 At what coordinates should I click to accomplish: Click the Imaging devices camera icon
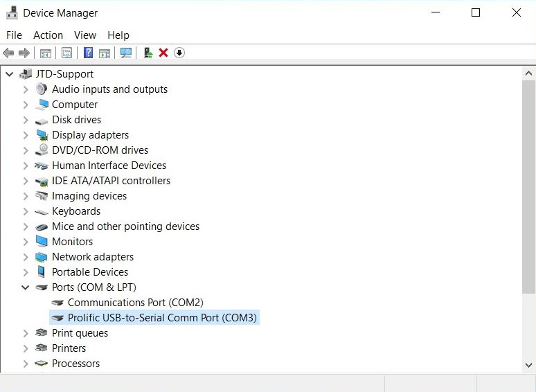pyautogui.click(x=42, y=196)
